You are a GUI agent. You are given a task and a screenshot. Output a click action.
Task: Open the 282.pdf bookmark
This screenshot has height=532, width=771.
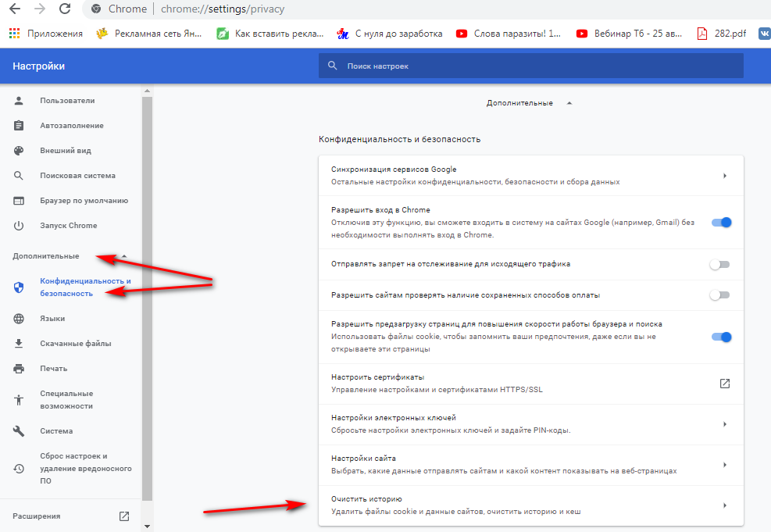point(721,34)
